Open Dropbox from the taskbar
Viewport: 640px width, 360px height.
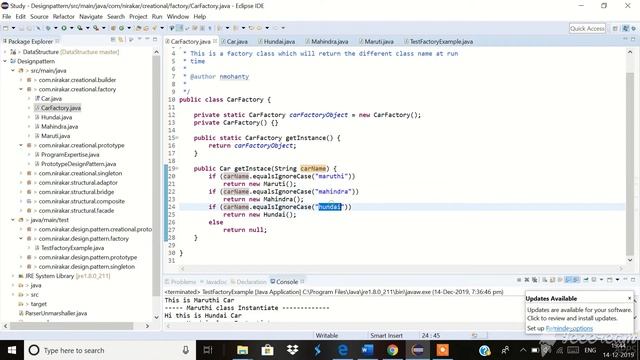292,350
